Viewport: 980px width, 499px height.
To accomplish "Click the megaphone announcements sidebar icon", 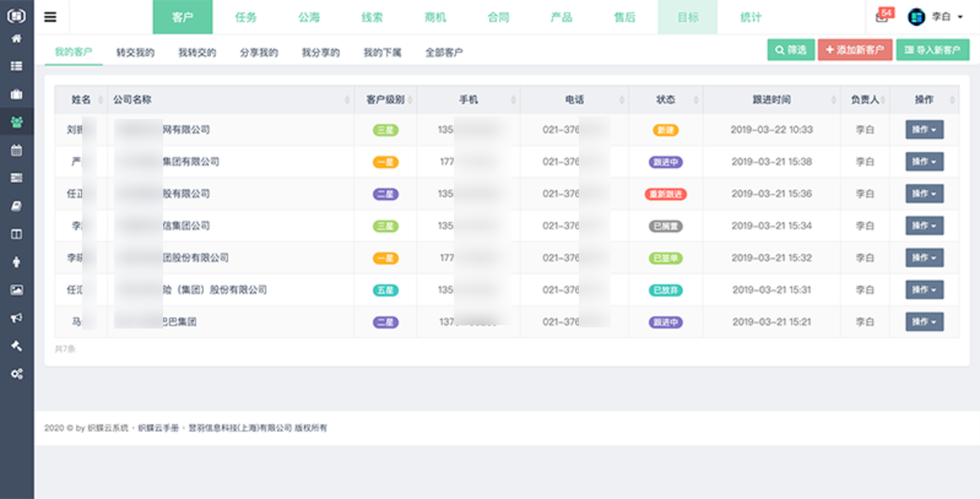I will point(17,318).
